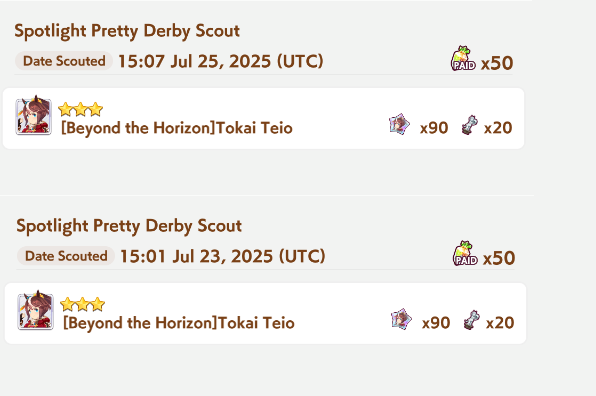Click the three-star rating in first result
This screenshot has height=396, width=596.
81,109
